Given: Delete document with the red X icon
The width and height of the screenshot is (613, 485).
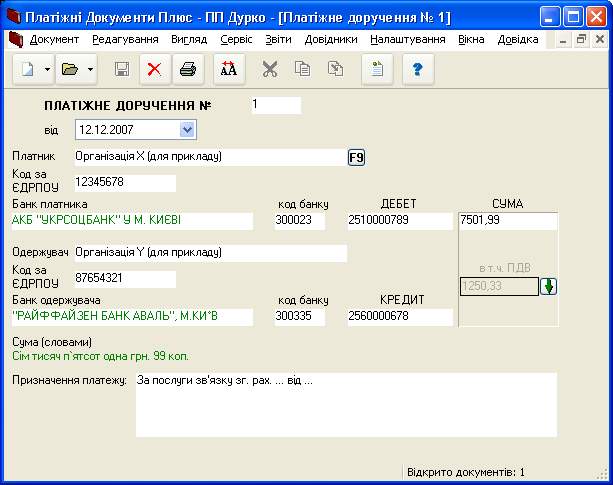Looking at the screenshot, I should click(154, 70).
